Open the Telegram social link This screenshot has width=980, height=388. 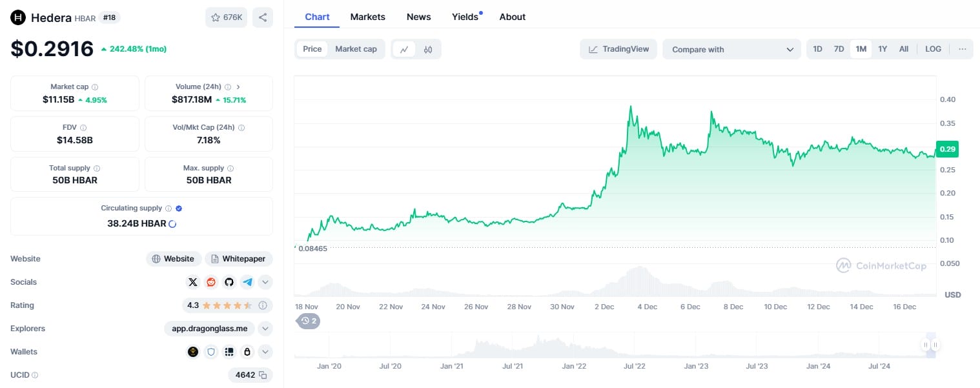pyautogui.click(x=247, y=282)
